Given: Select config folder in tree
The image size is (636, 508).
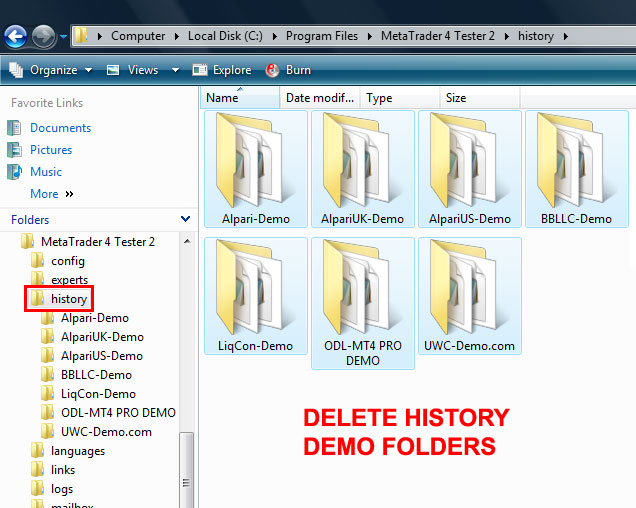Looking at the screenshot, I should pos(68,261).
